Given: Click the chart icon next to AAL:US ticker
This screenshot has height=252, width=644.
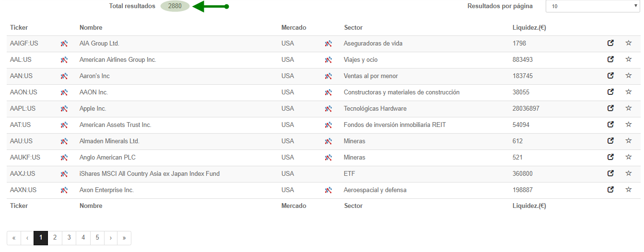Looking at the screenshot, I should coord(64,60).
